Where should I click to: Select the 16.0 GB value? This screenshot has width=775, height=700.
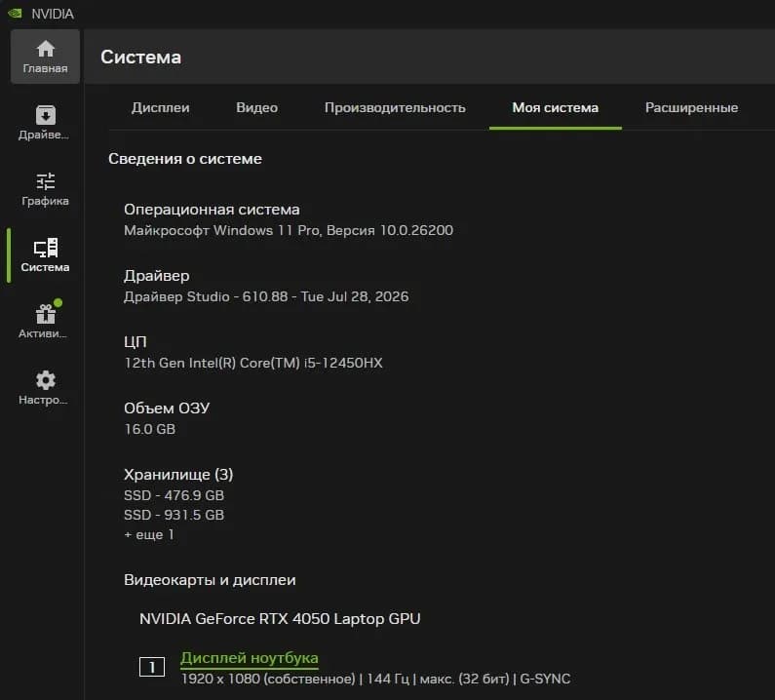click(149, 429)
